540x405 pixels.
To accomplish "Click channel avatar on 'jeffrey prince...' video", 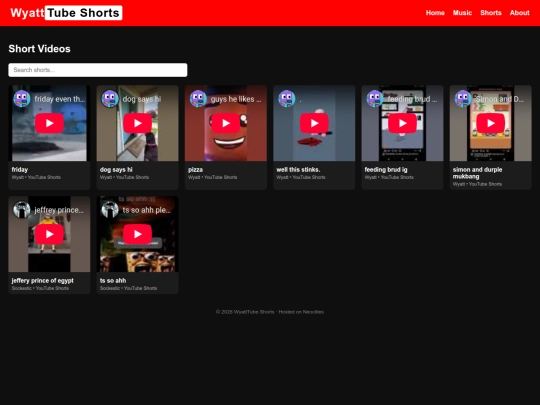I will point(22,210).
